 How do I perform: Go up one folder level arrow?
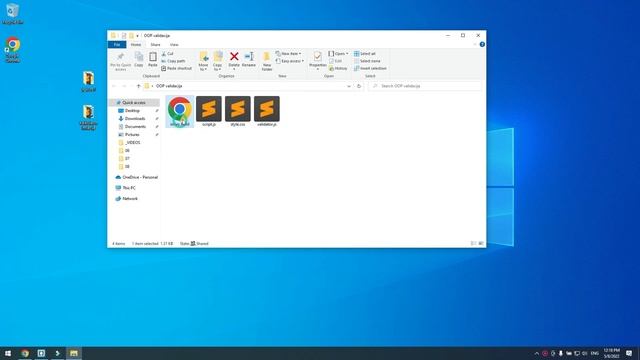click(x=138, y=86)
